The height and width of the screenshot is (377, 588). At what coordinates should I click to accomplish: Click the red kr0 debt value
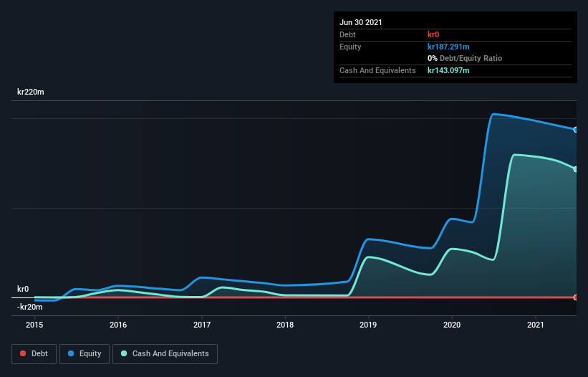(433, 34)
